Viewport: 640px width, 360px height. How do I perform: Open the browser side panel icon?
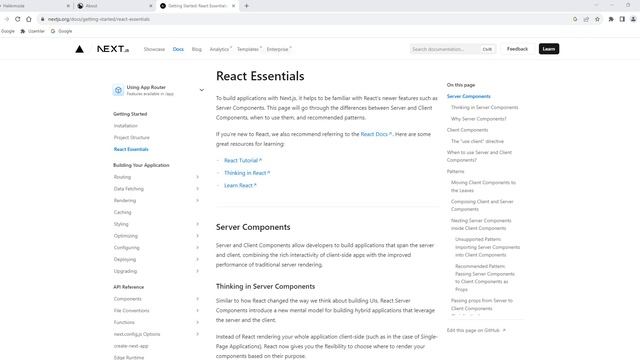(x=622, y=19)
